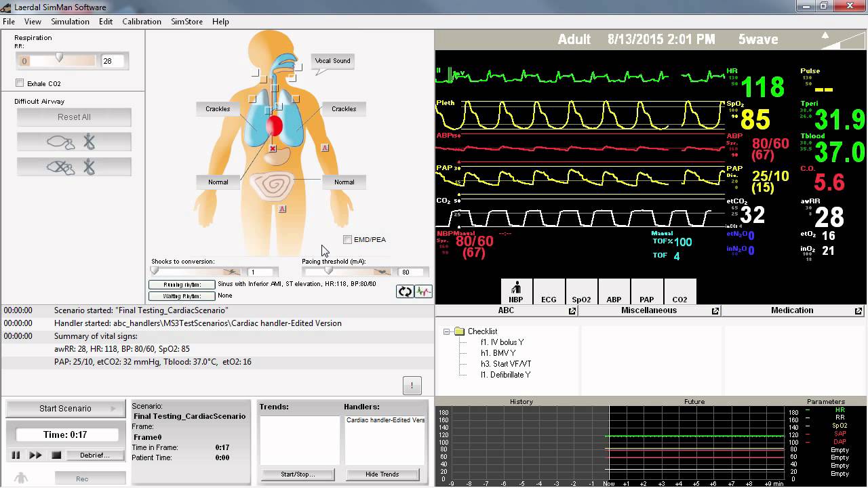Pause the scenario playback

(16, 455)
